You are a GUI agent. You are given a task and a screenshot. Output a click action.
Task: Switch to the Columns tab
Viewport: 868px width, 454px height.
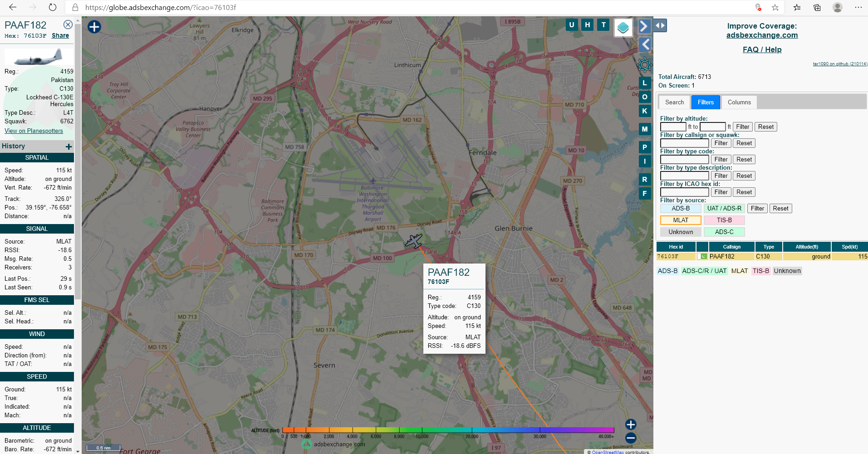739,103
